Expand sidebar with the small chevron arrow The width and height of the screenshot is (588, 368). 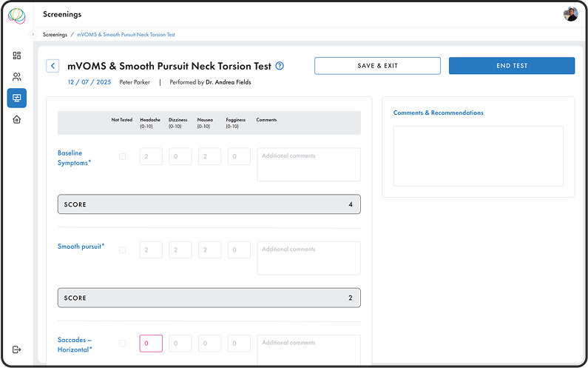tap(33, 34)
